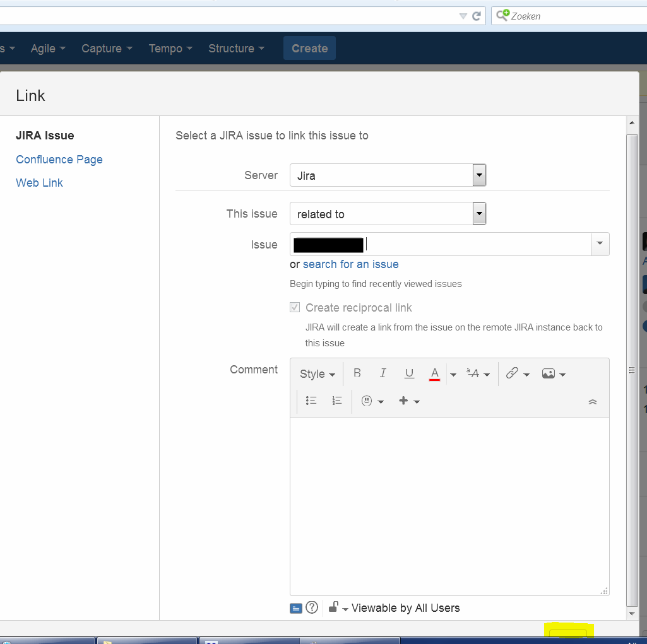Screen dimensions: 647x644
Task: Click the Create button
Action: click(x=309, y=48)
